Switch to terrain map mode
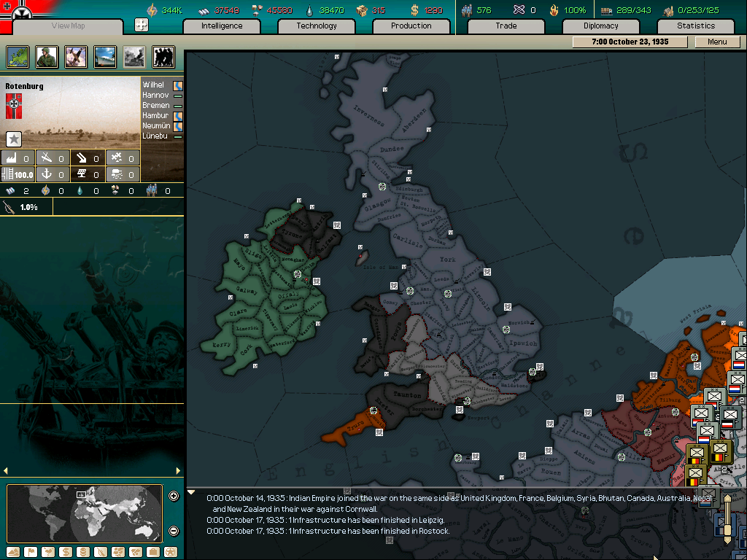 12,552
